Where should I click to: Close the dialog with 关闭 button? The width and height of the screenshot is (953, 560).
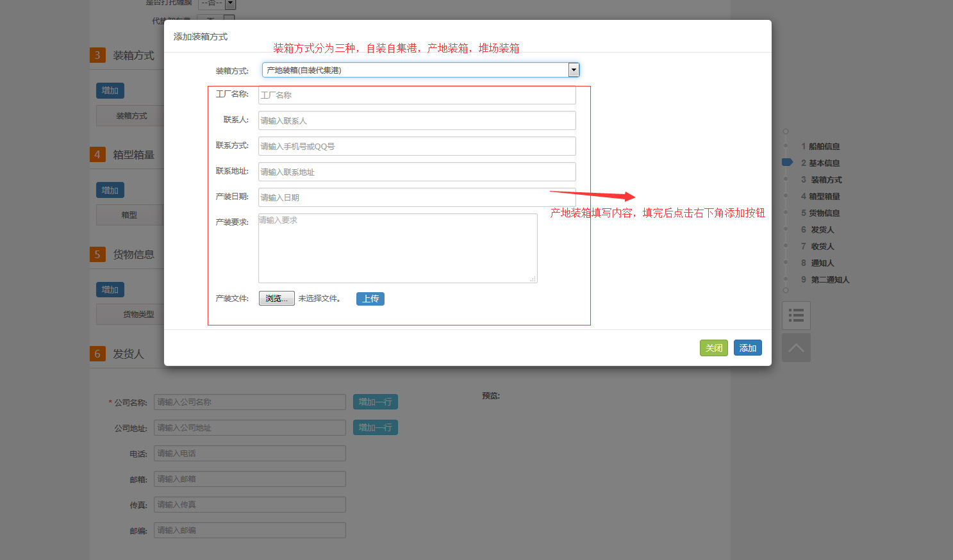(713, 348)
